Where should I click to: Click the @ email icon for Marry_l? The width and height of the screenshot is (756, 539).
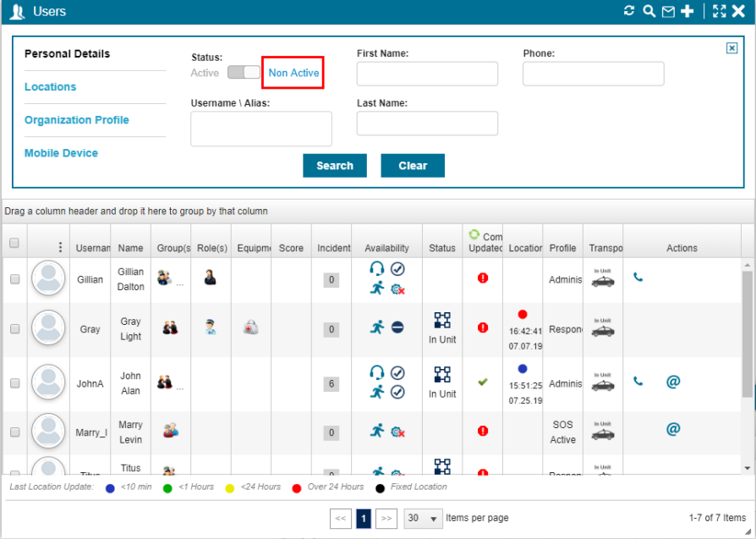(x=673, y=429)
